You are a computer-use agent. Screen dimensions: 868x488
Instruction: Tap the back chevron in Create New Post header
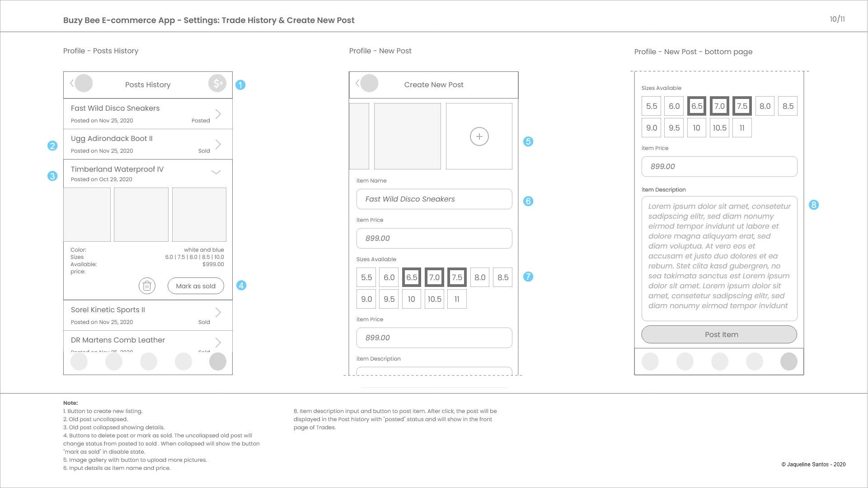(357, 83)
